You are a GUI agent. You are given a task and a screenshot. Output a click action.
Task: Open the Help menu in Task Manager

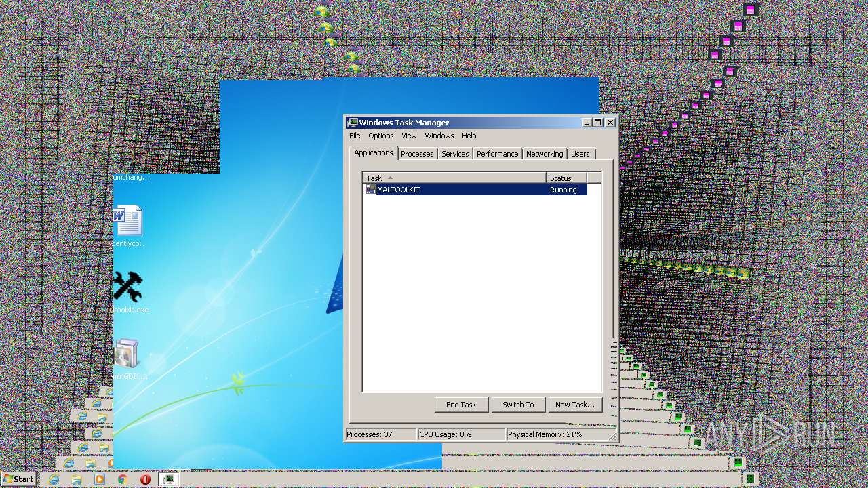[x=469, y=136]
